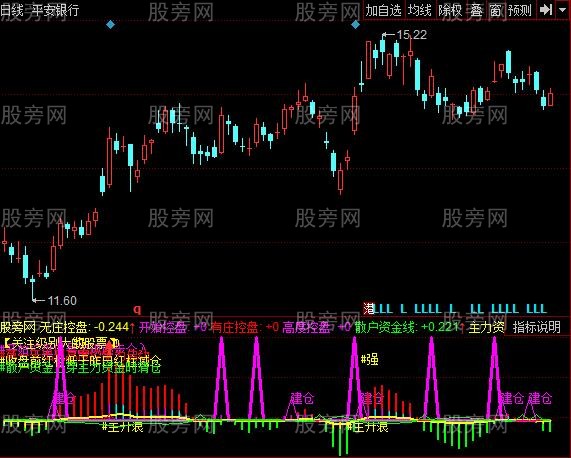The image size is (571, 458).
Task: Toggle the 除权 ex-rights adjustment
Action: point(450,10)
